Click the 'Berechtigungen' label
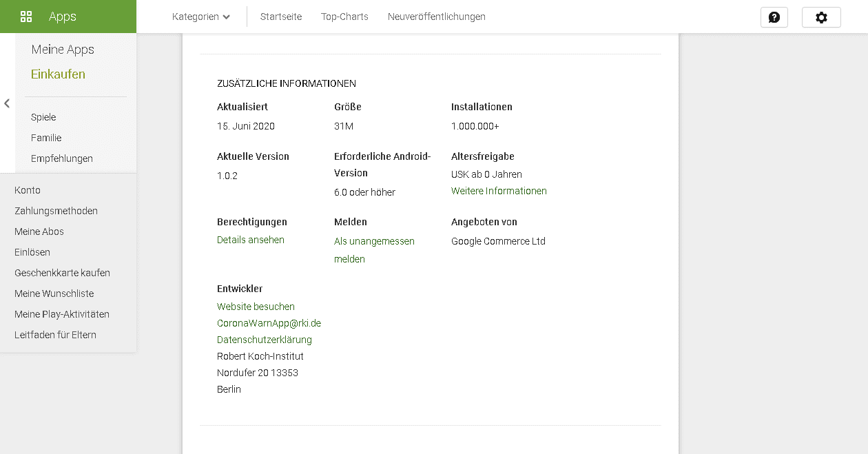The image size is (868, 454). point(252,222)
